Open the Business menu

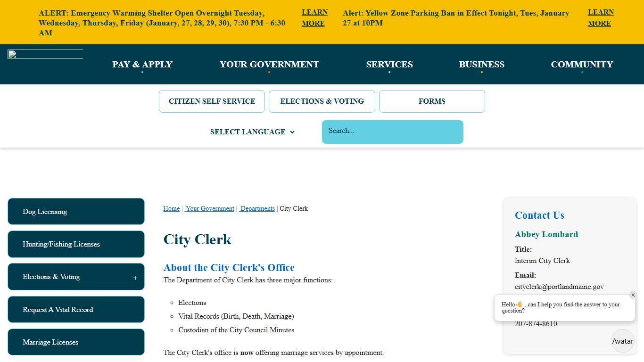coord(482,65)
